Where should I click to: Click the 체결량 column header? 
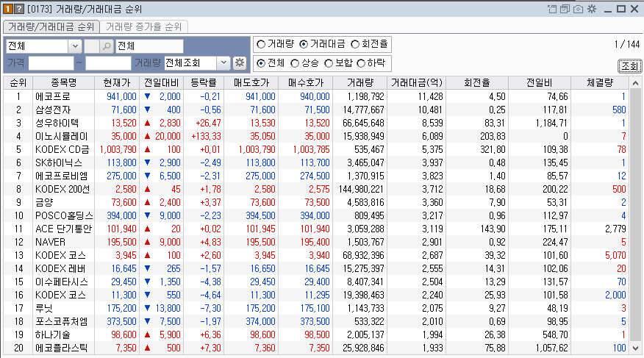600,82
